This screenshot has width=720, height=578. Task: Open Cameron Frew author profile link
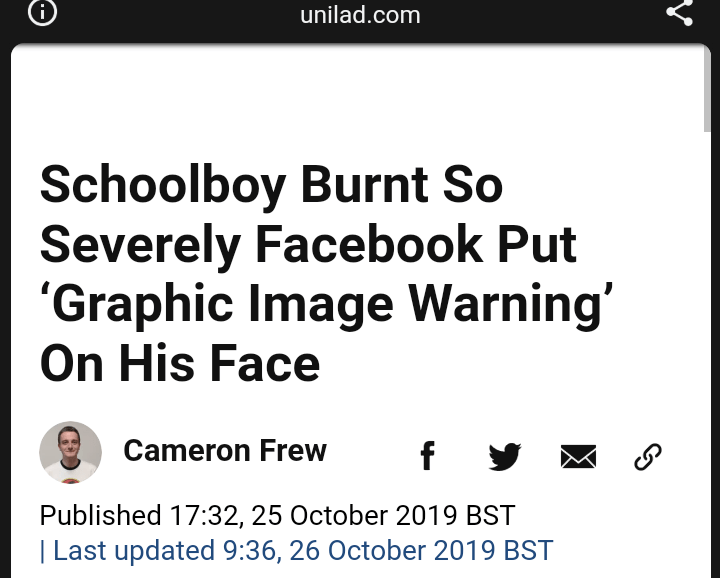pos(225,451)
